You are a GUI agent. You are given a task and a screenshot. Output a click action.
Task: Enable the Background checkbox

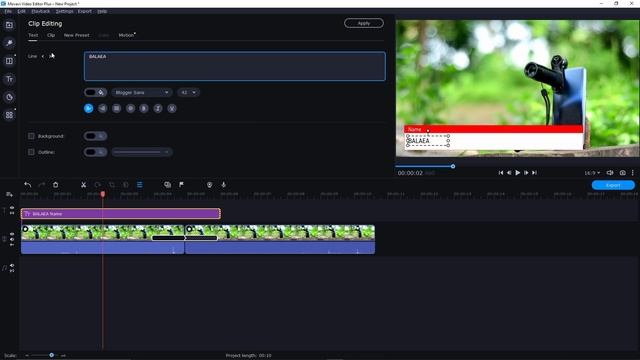pyautogui.click(x=31, y=136)
